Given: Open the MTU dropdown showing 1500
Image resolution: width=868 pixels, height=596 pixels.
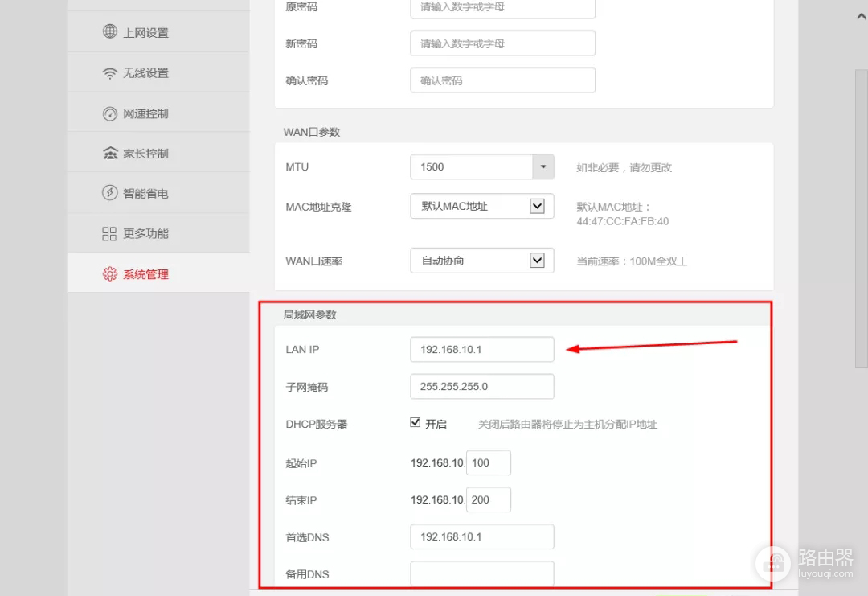Looking at the screenshot, I should click(x=542, y=166).
